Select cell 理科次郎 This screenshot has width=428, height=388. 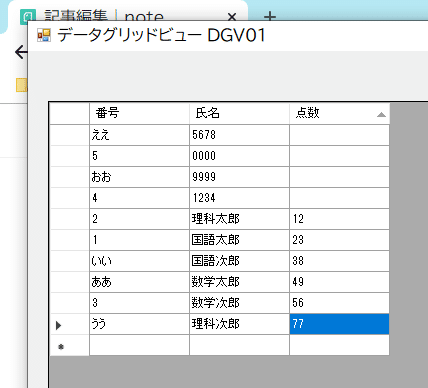coord(239,324)
